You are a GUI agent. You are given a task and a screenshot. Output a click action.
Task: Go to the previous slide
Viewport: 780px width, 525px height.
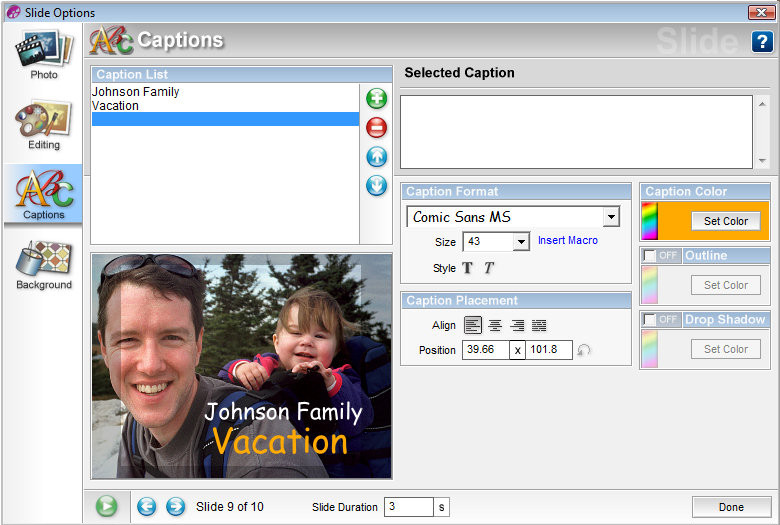click(x=146, y=507)
